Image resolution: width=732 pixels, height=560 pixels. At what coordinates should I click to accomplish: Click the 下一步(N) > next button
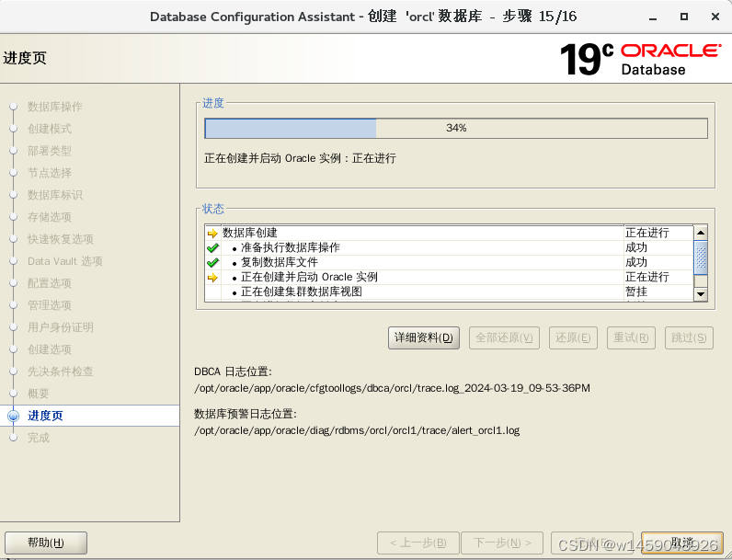(502, 543)
